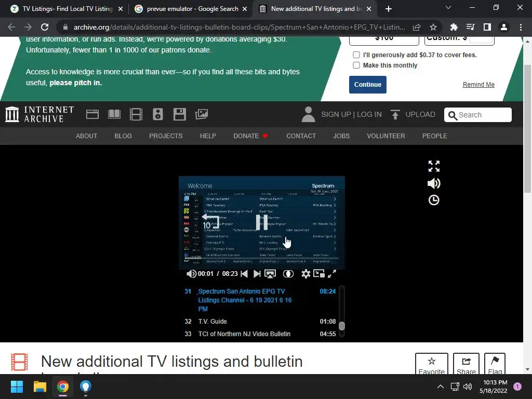This screenshot has height=399, width=532.
Task: Open the Audio speaker icon in navbar
Action: [x=158, y=114]
